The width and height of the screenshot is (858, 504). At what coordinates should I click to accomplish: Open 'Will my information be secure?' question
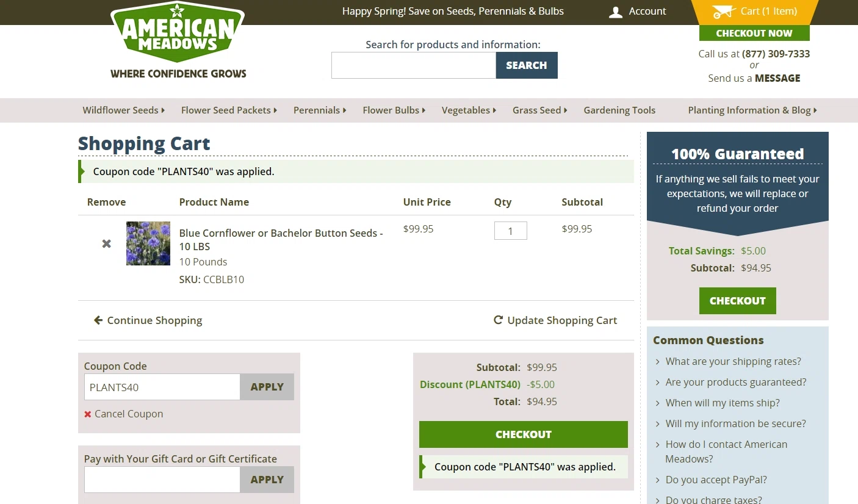(735, 423)
